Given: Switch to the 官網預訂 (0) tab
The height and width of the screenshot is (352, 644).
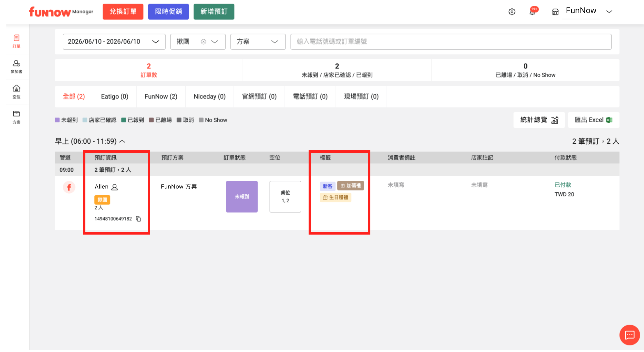Looking at the screenshot, I should click(x=259, y=96).
